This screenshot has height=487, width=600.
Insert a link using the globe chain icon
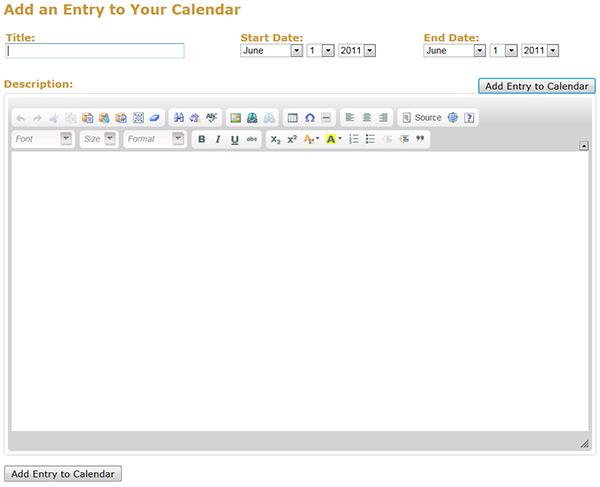point(252,118)
